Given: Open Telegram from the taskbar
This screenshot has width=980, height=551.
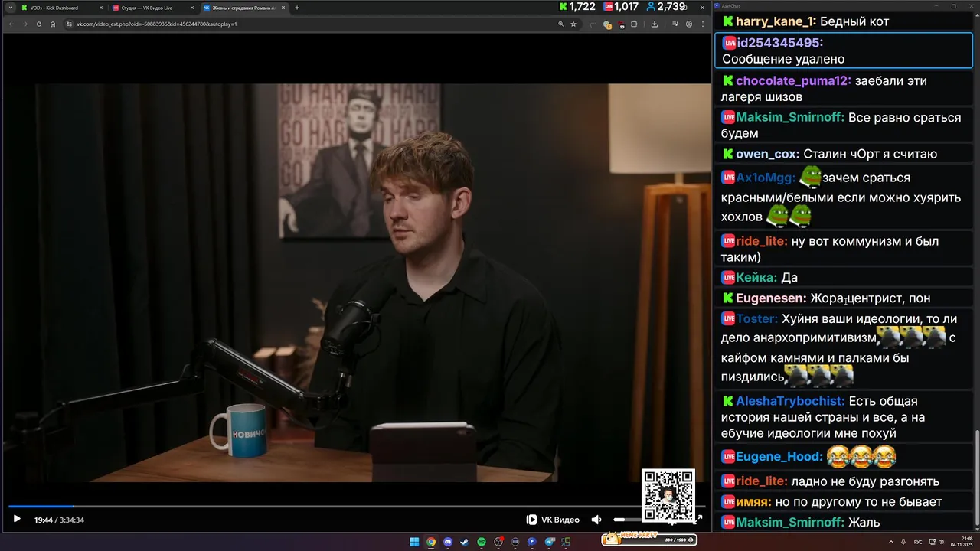Looking at the screenshot, I should [549, 542].
